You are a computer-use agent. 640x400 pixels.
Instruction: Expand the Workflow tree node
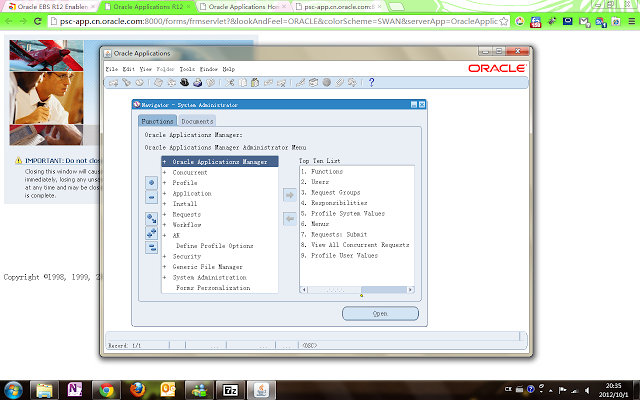coord(164,225)
